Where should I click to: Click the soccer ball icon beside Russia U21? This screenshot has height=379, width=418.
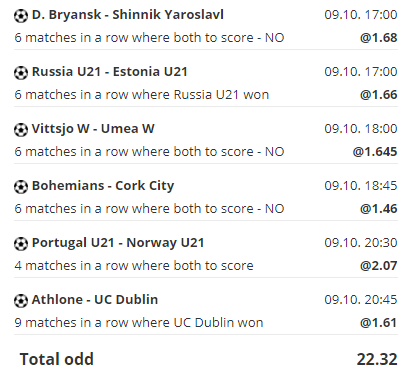[21, 73]
